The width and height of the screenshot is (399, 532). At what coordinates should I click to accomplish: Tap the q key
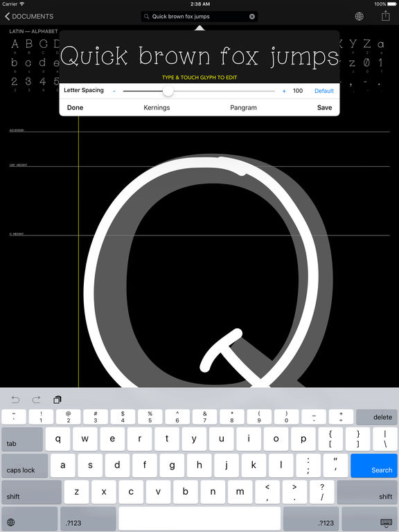[x=58, y=438]
